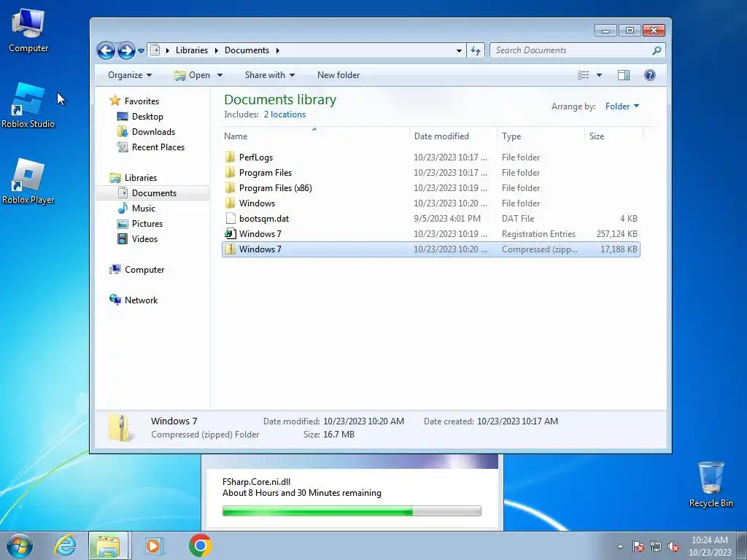Launch Google Chrome from taskbar
Screen dimensions: 747x560
(x=200, y=545)
